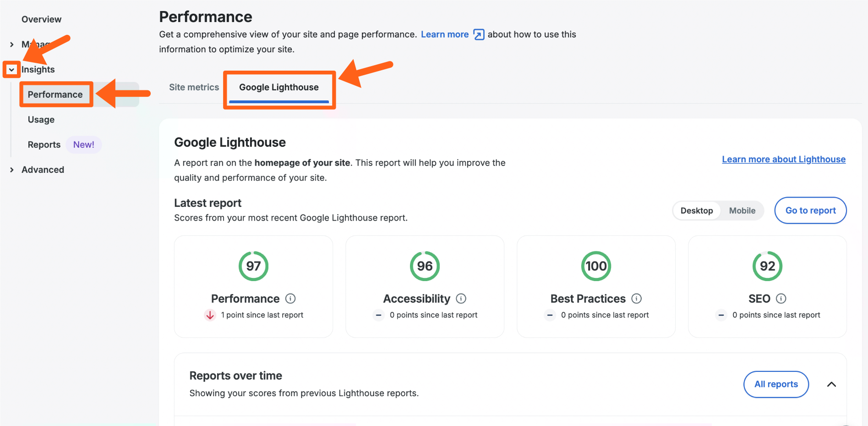
Task: Click the SEO info icon
Action: tap(781, 299)
